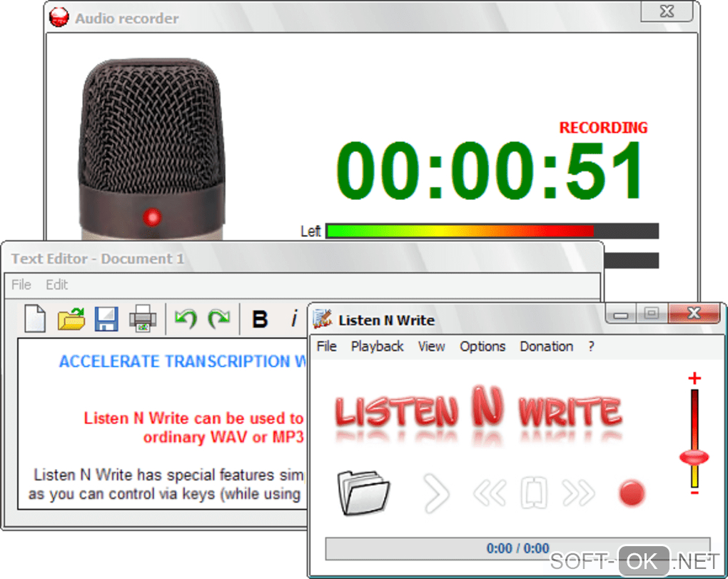
Task: Open File menu in Text Editor
Action: point(21,285)
